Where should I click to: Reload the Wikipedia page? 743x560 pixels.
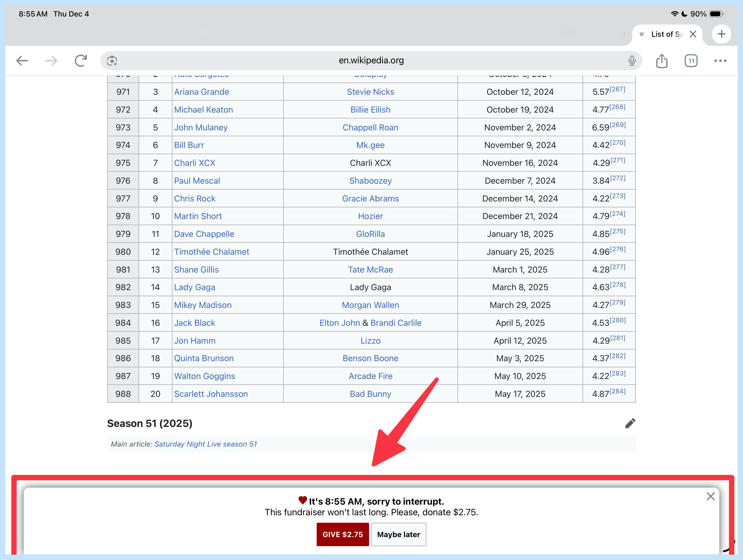coord(81,61)
